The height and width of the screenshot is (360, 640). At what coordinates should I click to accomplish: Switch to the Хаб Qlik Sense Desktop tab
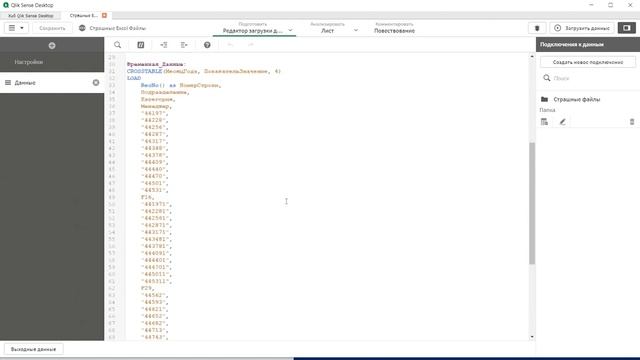31,16
